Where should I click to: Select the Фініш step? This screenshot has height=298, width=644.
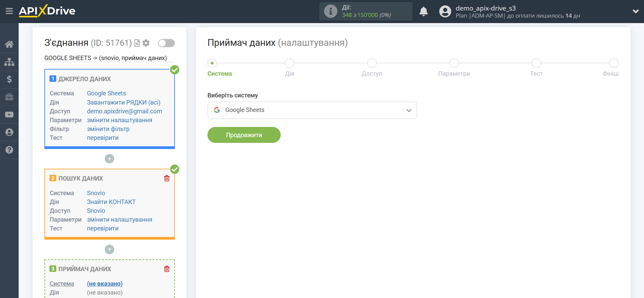coord(614,63)
